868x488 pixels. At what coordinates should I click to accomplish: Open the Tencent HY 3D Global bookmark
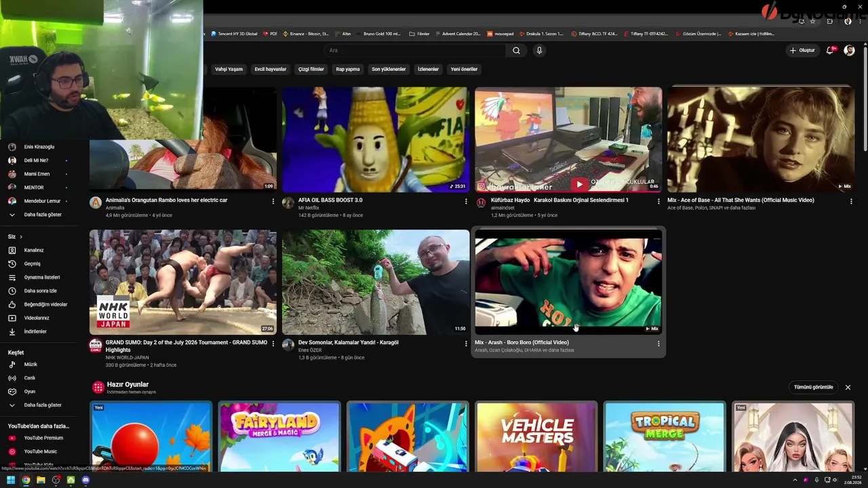[235, 33]
